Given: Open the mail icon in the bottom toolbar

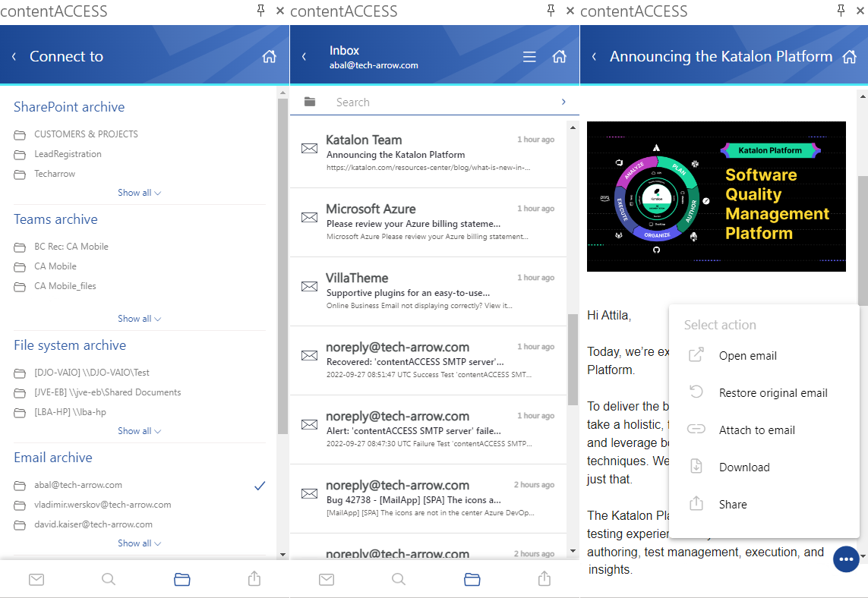Looking at the screenshot, I should pyautogui.click(x=36, y=578).
